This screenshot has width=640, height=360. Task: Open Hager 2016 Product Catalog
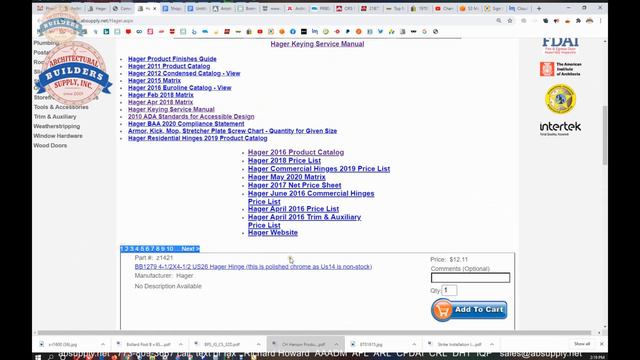click(x=296, y=152)
